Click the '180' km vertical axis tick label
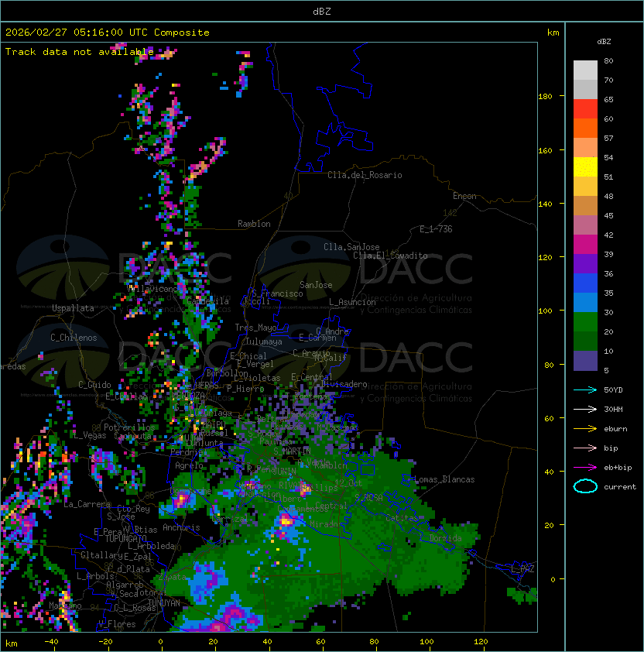The width and height of the screenshot is (644, 652). point(545,97)
